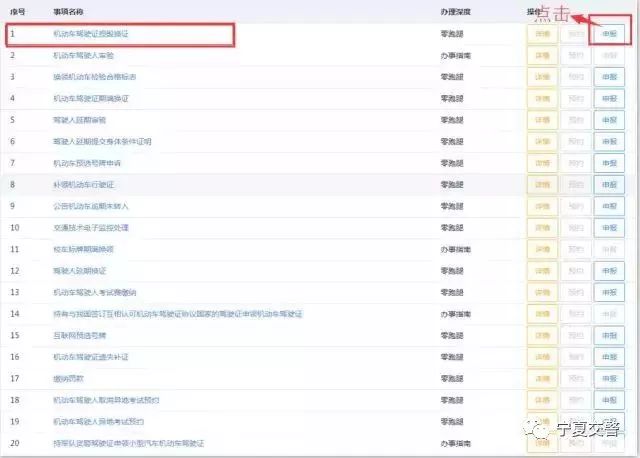Image resolution: width=640 pixels, height=458 pixels.
Task: Click 申报 button in row 4
Action: point(609,98)
